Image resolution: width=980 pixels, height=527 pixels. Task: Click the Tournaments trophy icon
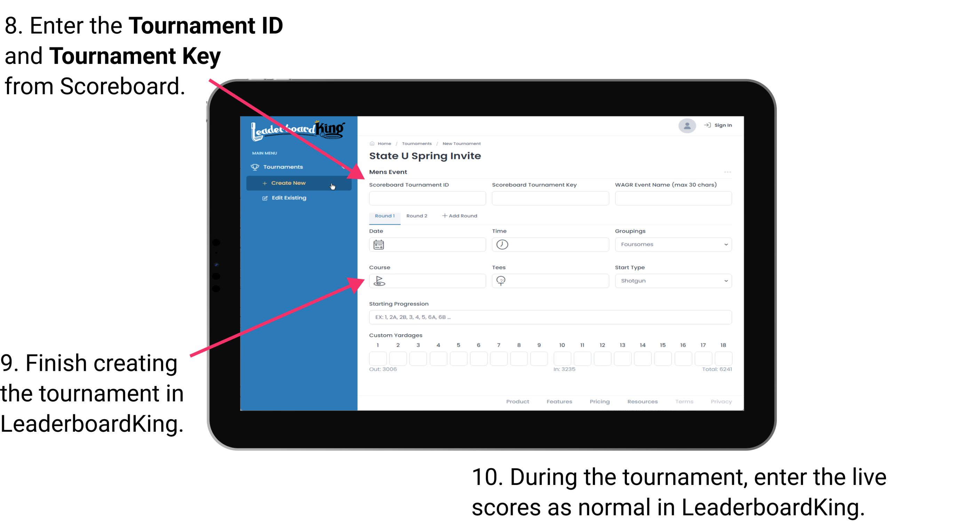(255, 167)
